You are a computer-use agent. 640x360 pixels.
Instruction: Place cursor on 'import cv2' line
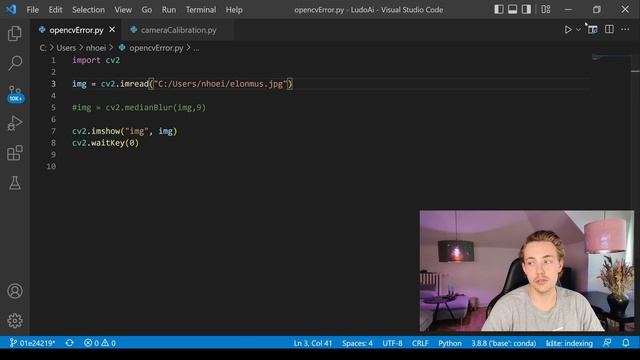[x=96, y=60]
